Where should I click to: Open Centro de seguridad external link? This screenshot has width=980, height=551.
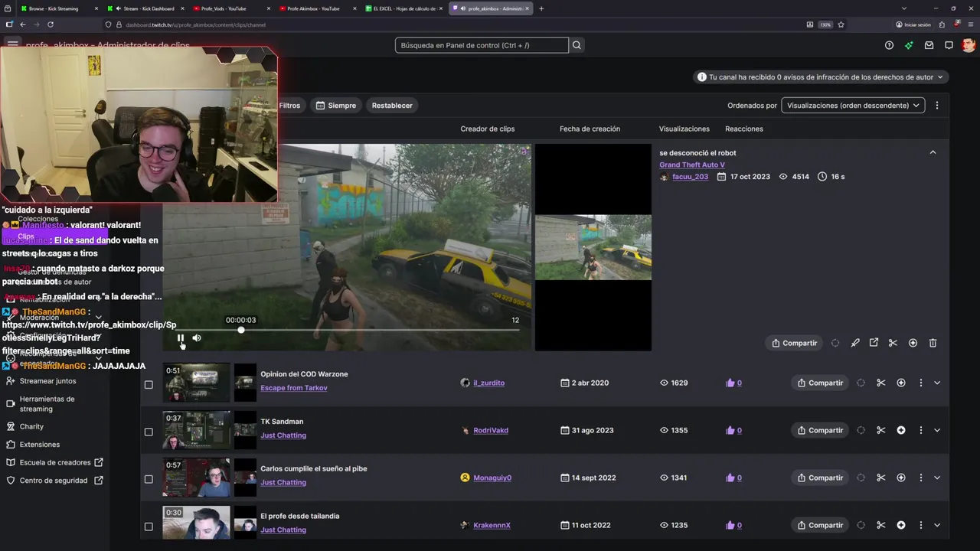(54, 481)
